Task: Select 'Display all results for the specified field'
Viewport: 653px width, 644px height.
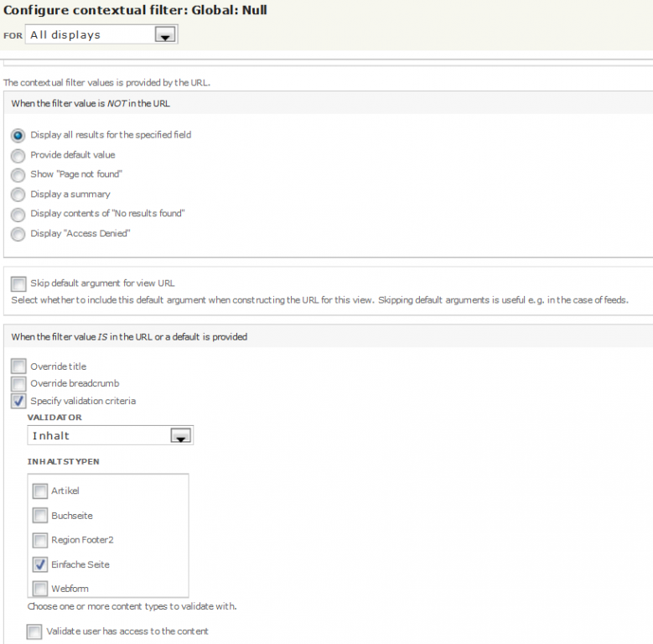Action: tap(18, 135)
